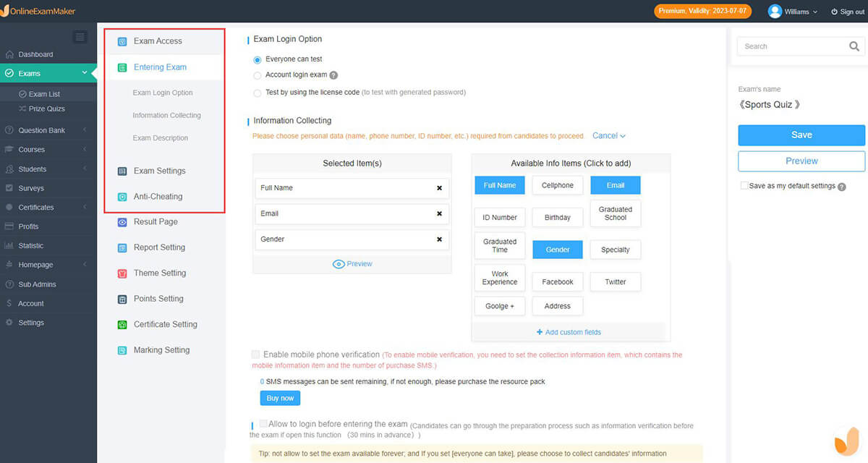Choose Account login exam option
Screen dimensions: 868x463
(x=257, y=75)
